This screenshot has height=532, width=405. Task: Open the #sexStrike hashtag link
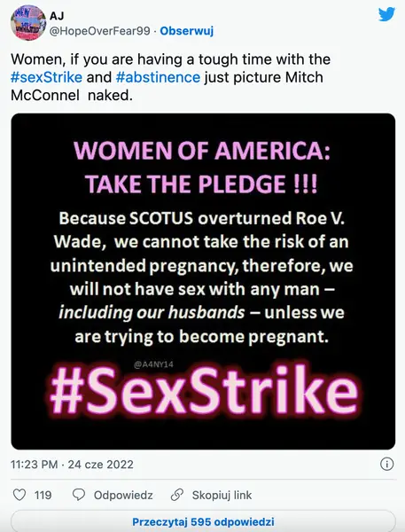(x=46, y=77)
